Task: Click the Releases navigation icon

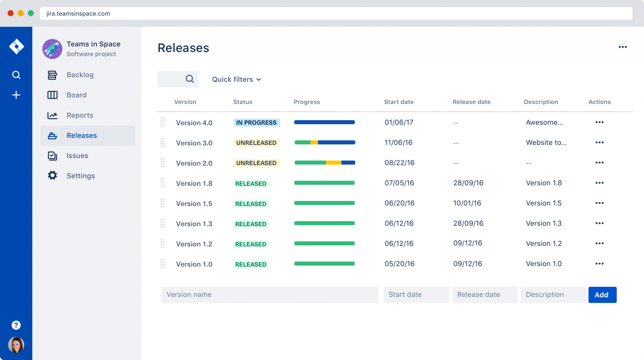Action: tap(53, 135)
